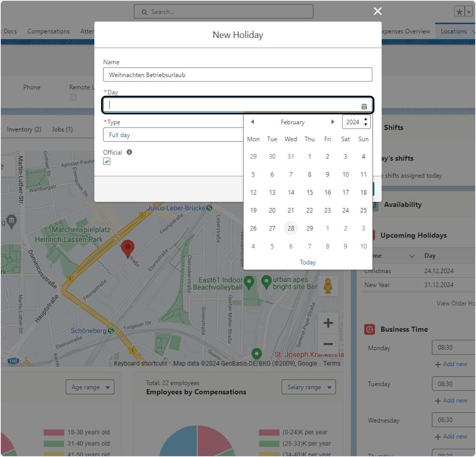Click the map zoom in plus button
Viewport: 476px width, 457px height.
click(328, 323)
